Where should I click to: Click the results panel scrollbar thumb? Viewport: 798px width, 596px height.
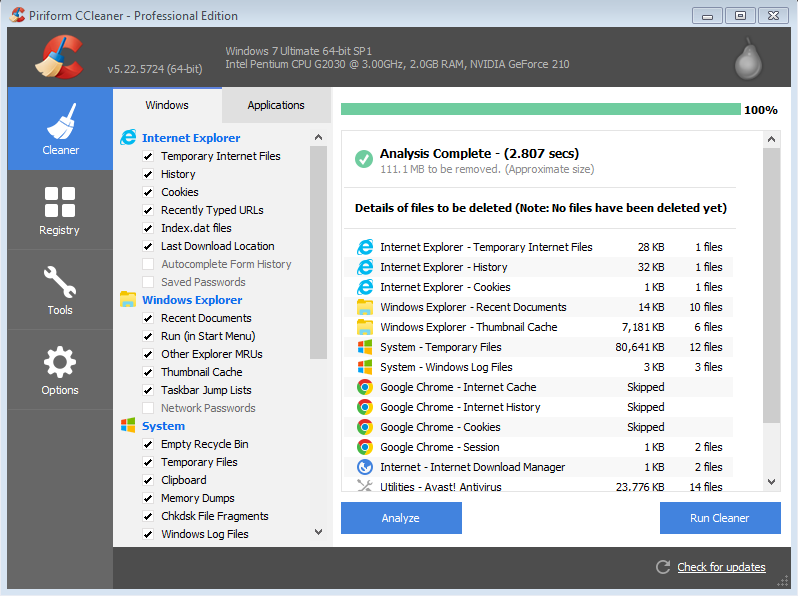[x=772, y=285]
